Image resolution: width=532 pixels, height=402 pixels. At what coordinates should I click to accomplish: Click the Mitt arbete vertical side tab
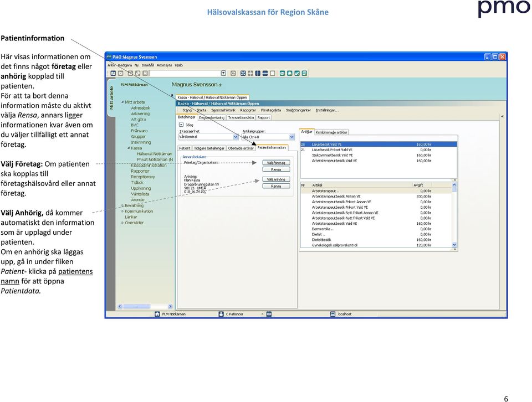pyautogui.click(x=111, y=98)
